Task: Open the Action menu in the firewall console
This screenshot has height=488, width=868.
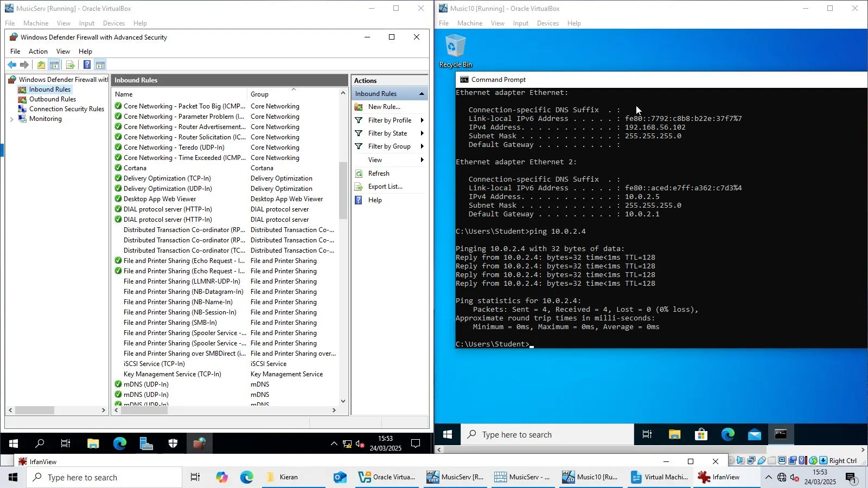Action: click(38, 52)
